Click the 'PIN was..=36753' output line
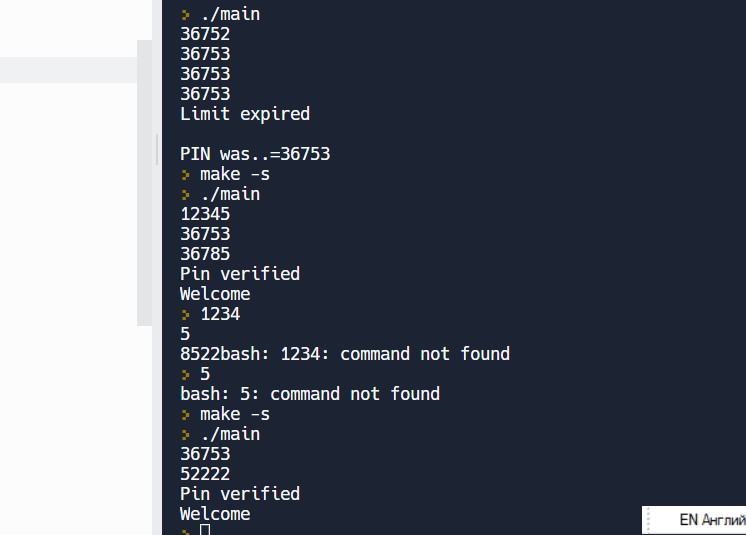 tap(255, 154)
